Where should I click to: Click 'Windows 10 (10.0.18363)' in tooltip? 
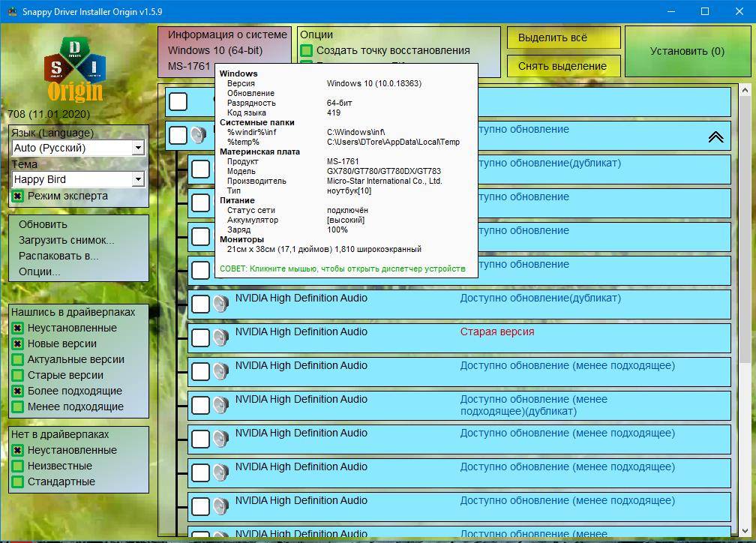[374, 83]
